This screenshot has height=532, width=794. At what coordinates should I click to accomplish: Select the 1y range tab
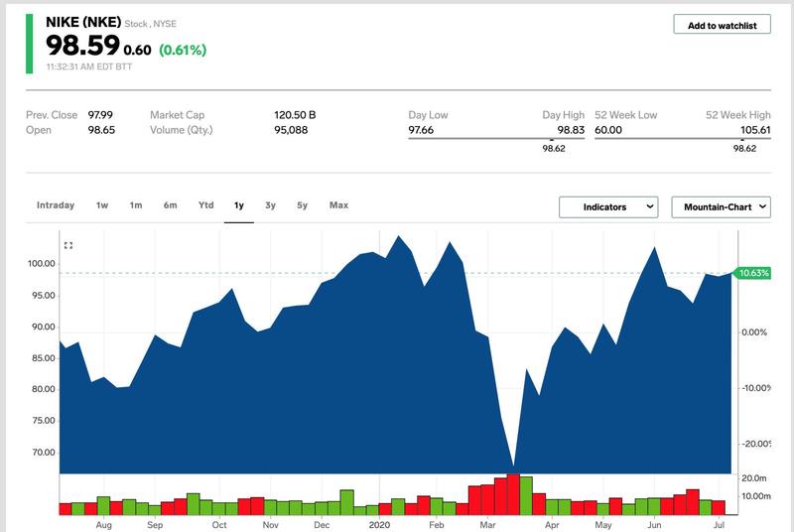pos(239,205)
